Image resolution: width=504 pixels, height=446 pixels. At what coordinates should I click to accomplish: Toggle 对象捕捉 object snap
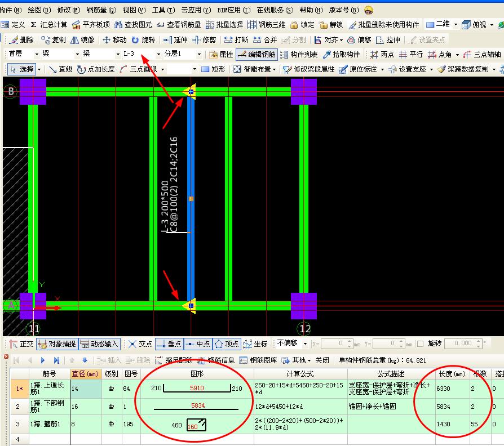pyautogui.click(x=57, y=344)
